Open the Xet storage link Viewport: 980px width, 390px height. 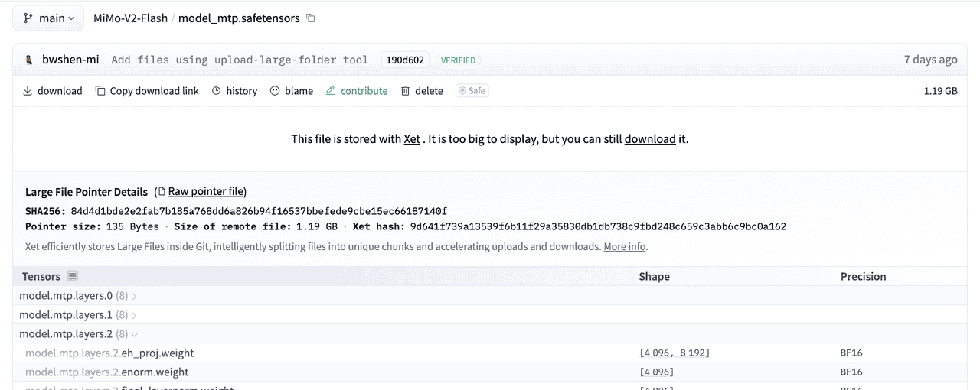(412, 139)
